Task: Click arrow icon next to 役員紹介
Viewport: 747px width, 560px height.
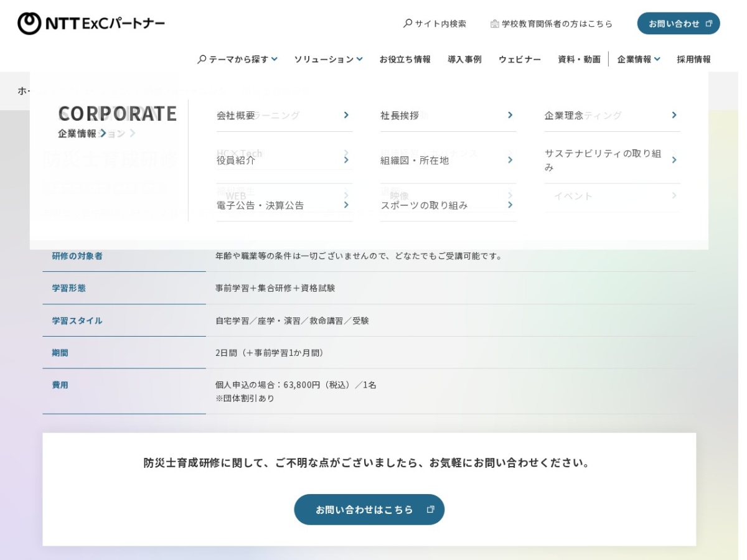Action: [x=346, y=160]
